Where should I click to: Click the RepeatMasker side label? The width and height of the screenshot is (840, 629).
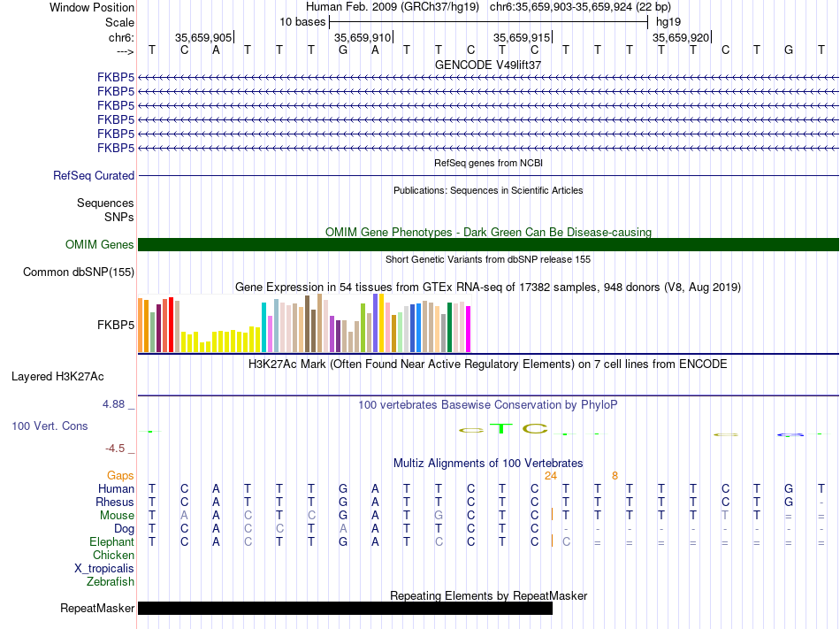click(x=97, y=608)
